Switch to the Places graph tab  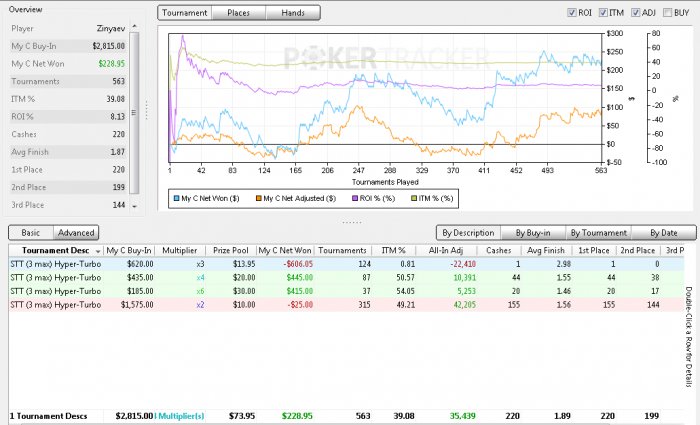[x=239, y=14]
